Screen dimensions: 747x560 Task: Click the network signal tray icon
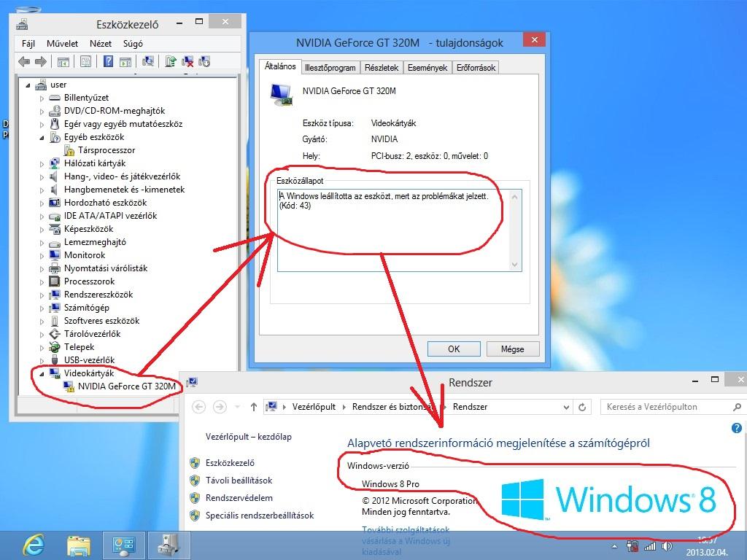[x=650, y=547]
